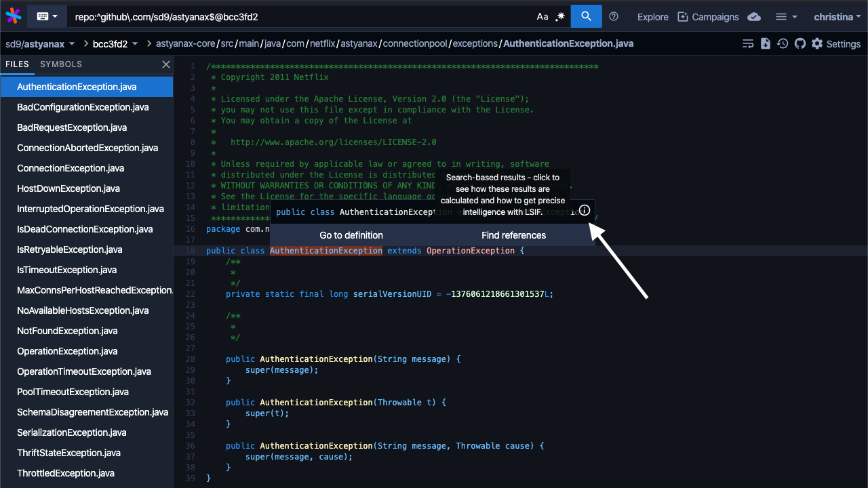Navigate to connectionpool breadcrumb folder
This screenshot has width=868, height=488.
pos(415,43)
